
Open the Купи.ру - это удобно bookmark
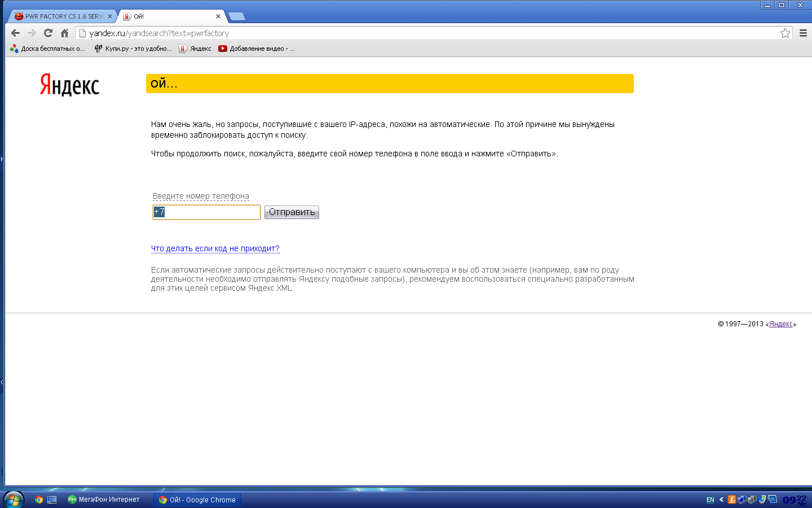tap(133, 49)
